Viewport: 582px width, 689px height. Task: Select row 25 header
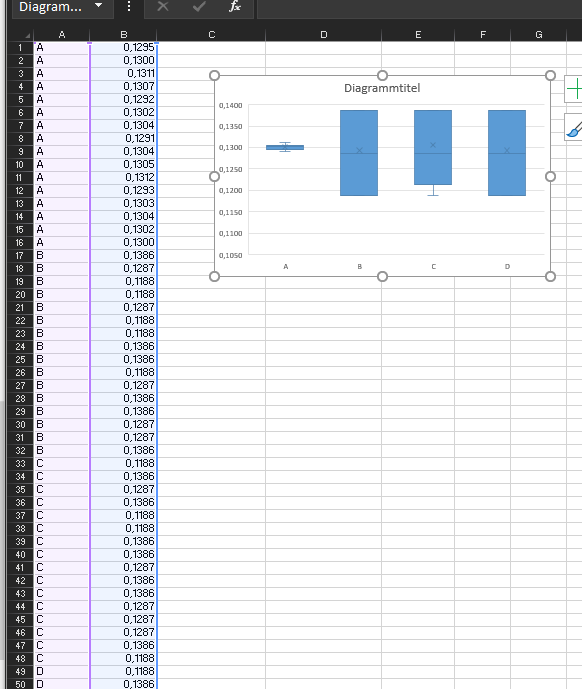point(20,359)
